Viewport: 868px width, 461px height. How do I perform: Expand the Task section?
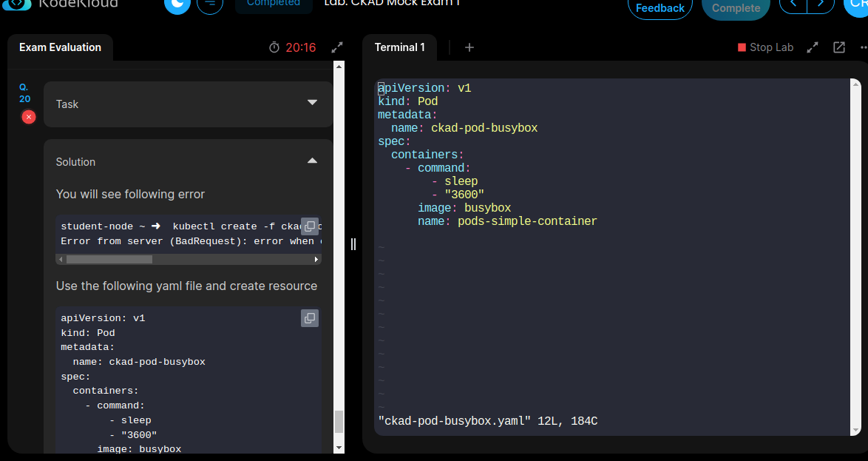click(312, 103)
